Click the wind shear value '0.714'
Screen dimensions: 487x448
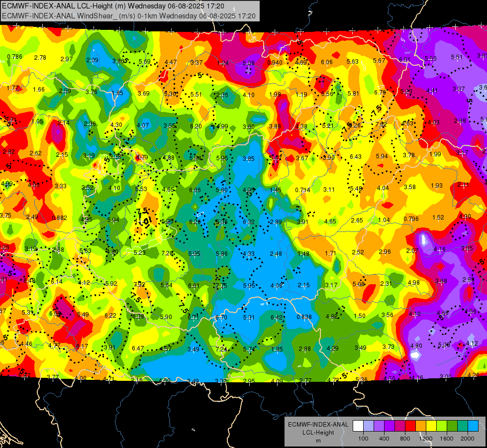pyautogui.click(x=302, y=190)
